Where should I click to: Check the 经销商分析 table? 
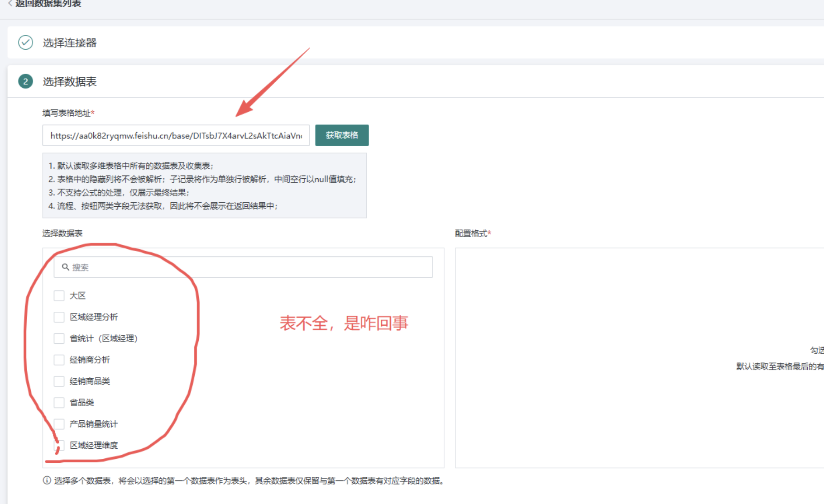59,359
